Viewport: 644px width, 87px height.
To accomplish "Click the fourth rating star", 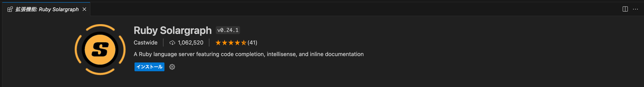I will 237,43.
